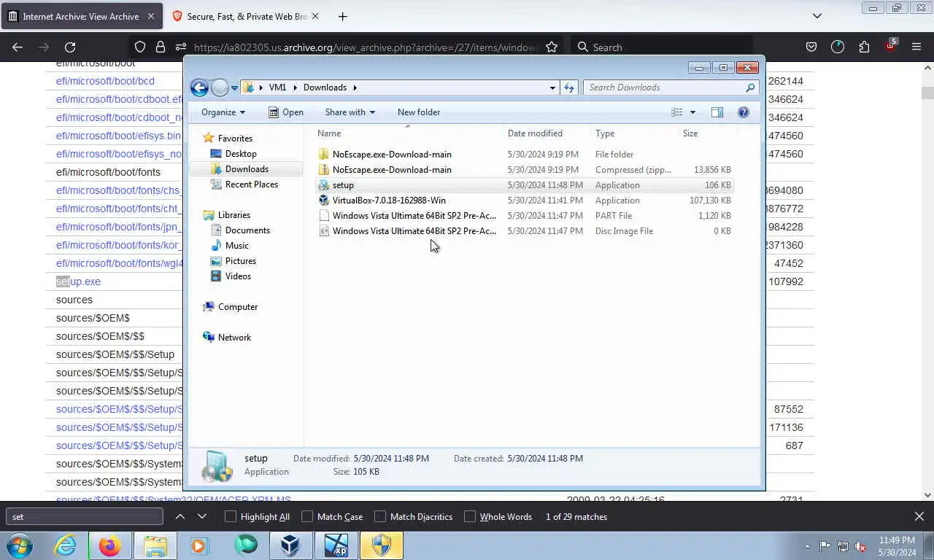Select the Windows Vista Disc Image File
This screenshot has width=934, height=560.
(x=525, y=231)
